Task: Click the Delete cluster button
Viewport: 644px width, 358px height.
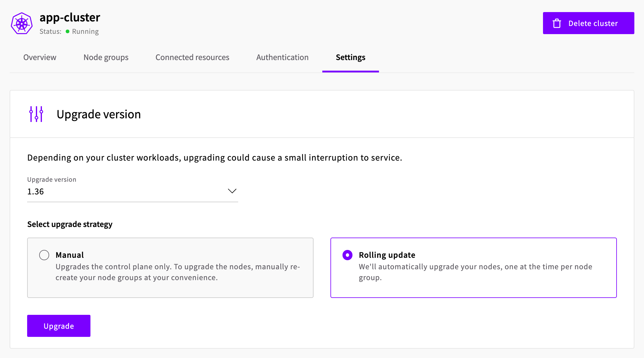Action: [589, 23]
